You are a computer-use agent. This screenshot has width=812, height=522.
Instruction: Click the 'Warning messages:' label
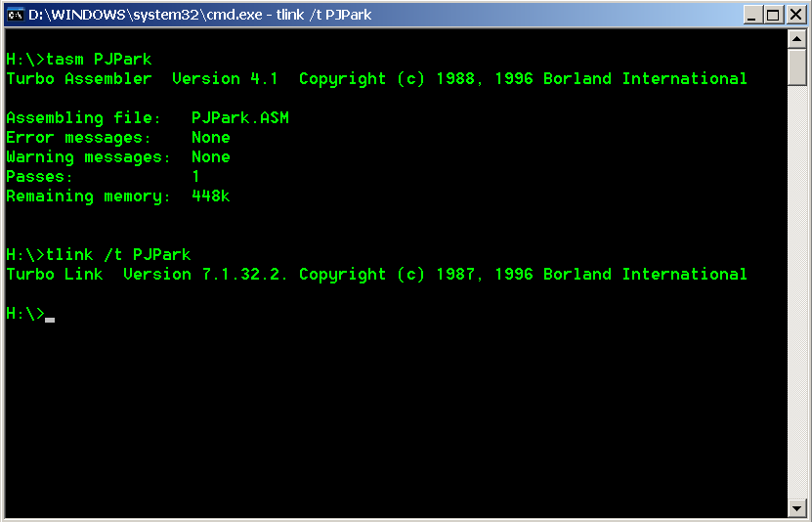(x=88, y=157)
